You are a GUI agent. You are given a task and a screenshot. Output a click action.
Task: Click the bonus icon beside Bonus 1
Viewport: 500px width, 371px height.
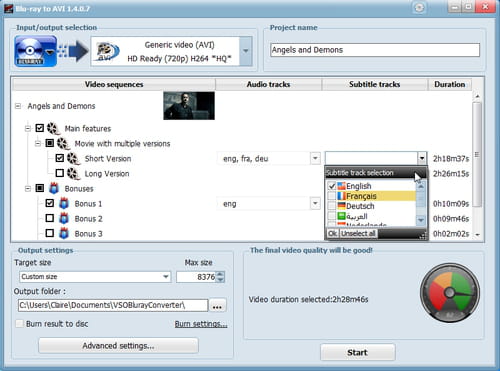[64, 203]
